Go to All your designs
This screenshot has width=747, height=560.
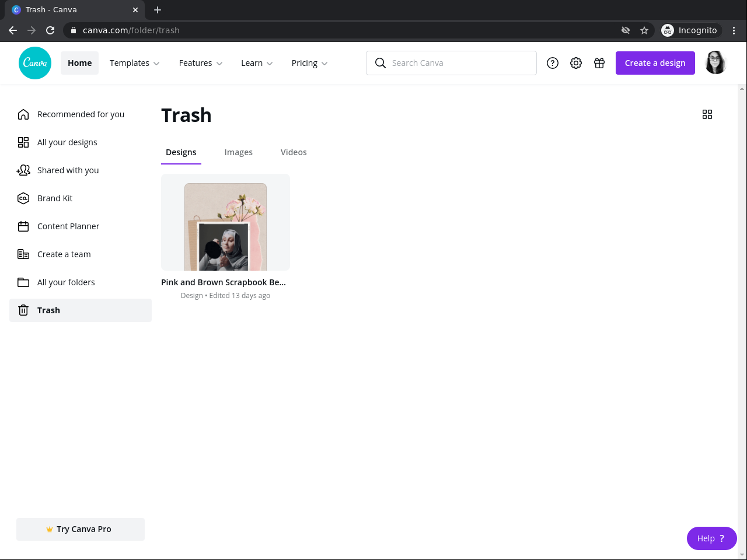pos(81,142)
